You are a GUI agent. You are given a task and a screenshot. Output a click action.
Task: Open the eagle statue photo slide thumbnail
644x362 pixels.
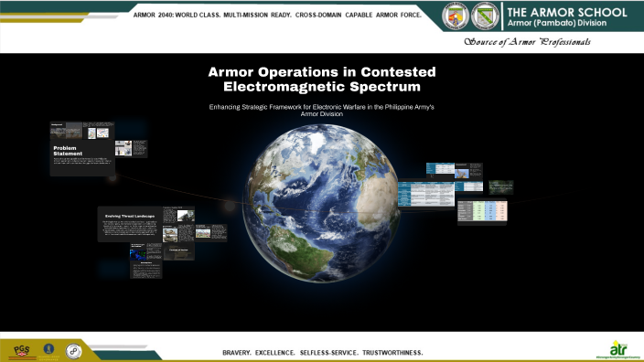pos(468,171)
